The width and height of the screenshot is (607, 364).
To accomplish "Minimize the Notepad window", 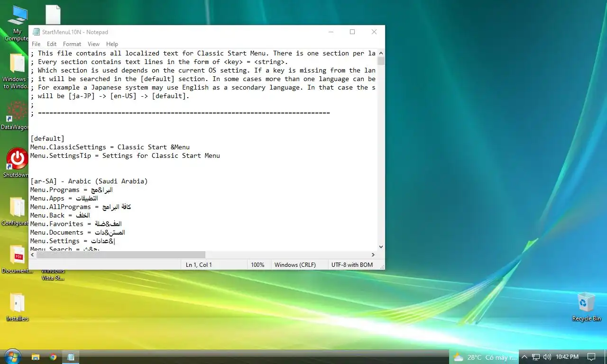I will (x=331, y=32).
